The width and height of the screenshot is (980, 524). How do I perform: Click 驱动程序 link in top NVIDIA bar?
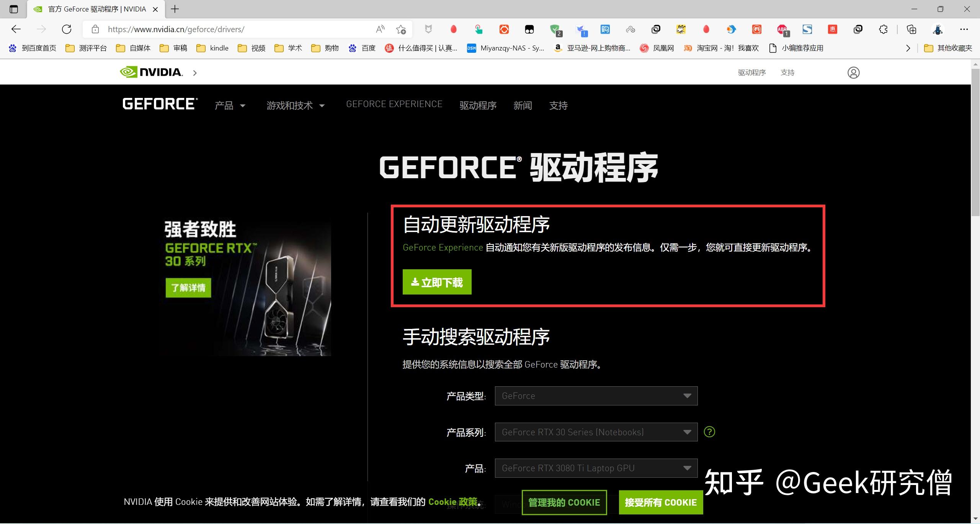click(752, 72)
